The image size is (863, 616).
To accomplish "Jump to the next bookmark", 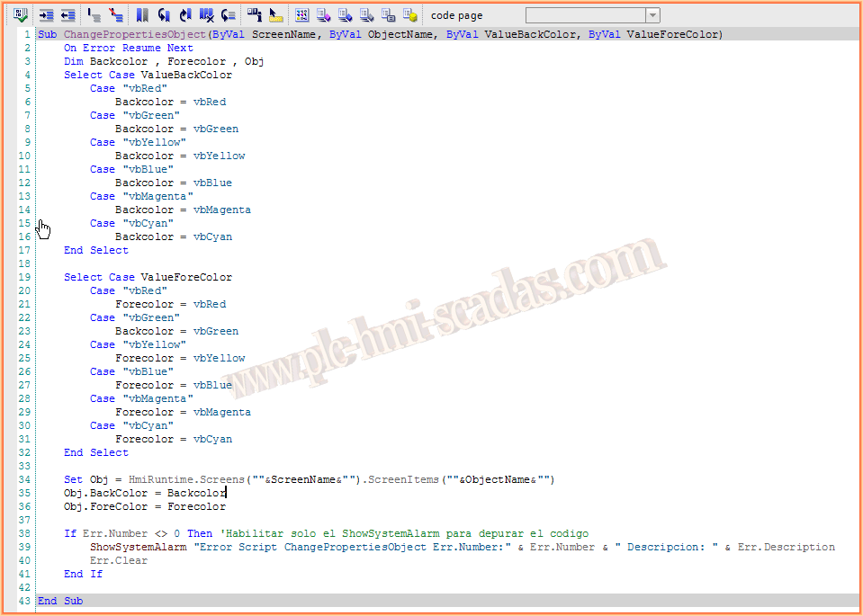I will [164, 15].
